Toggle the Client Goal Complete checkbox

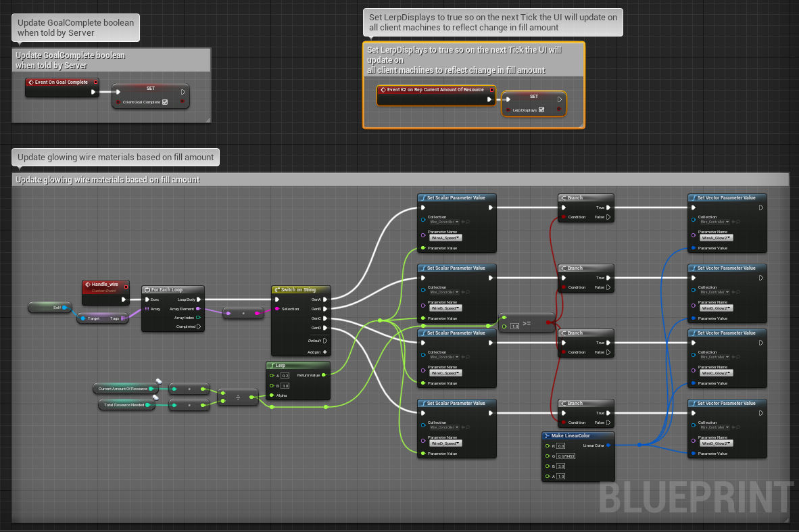(x=164, y=102)
